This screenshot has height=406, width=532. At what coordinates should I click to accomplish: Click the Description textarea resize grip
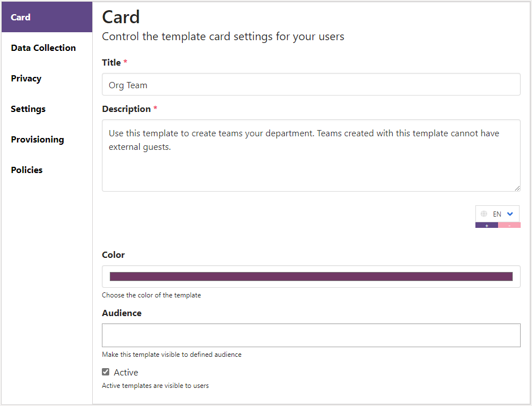517,187
